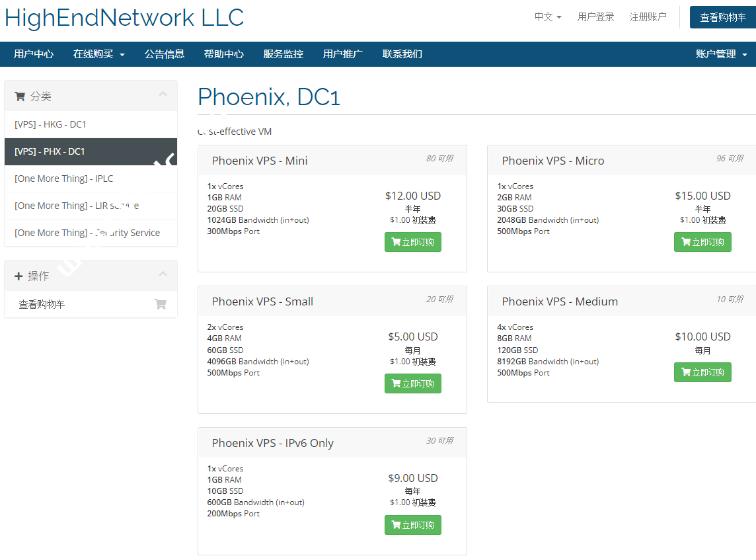Screen dimensions: 756x560
Task: Click the cart icon inside the IPv6 Only order button
Action: [397, 524]
